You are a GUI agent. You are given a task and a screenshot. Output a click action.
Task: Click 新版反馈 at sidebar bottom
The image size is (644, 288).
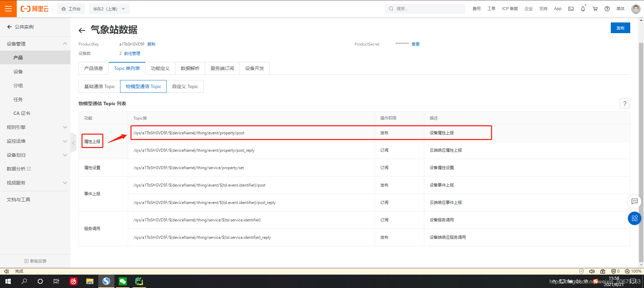pyautogui.click(x=36, y=261)
